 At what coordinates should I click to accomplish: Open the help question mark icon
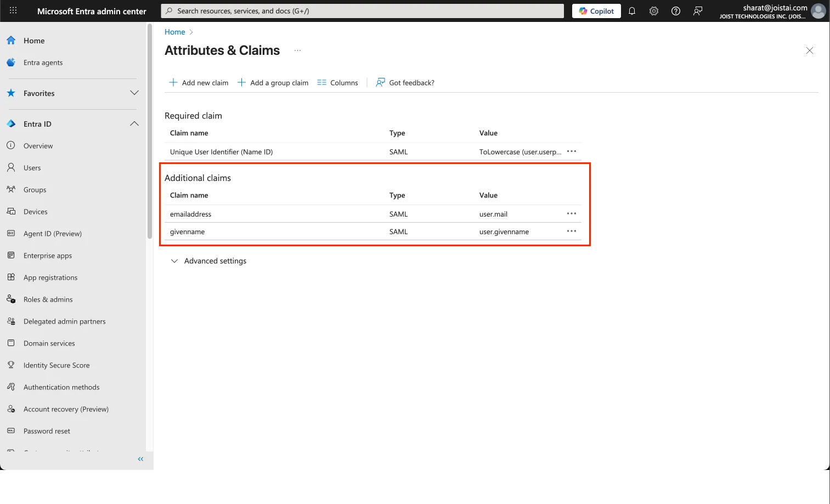click(x=676, y=11)
